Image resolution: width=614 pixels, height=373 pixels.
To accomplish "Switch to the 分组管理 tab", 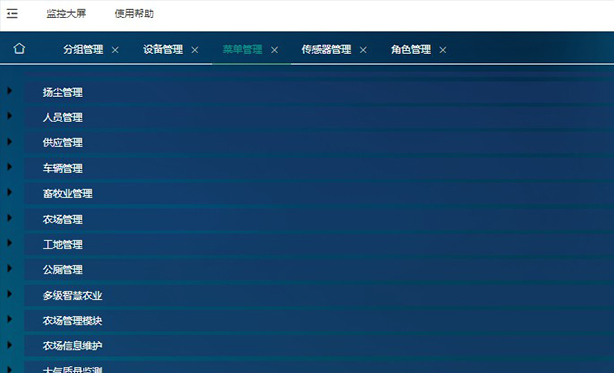I will tap(83, 50).
